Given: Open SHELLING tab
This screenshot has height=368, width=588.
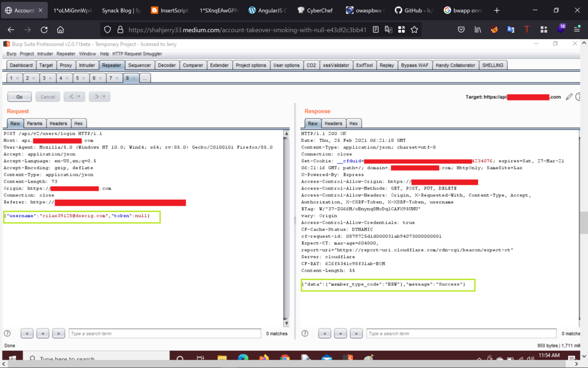Looking at the screenshot, I should tap(492, 65).
